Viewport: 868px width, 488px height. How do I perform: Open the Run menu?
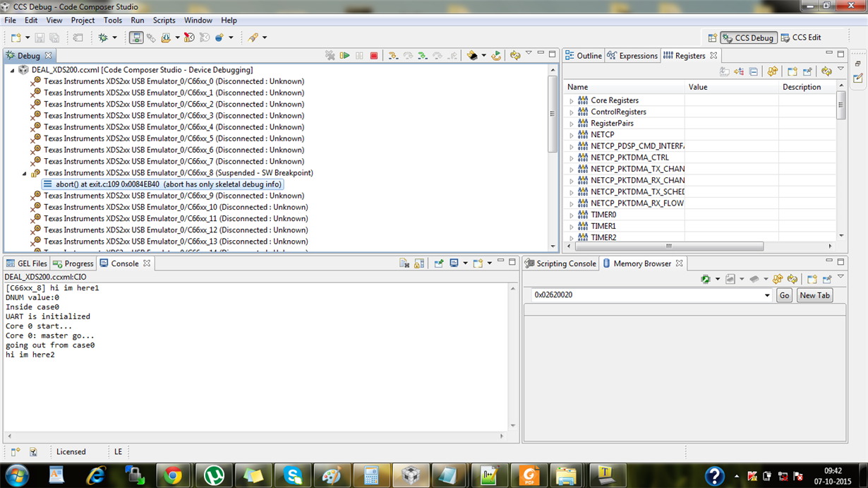tap(138, 20)
